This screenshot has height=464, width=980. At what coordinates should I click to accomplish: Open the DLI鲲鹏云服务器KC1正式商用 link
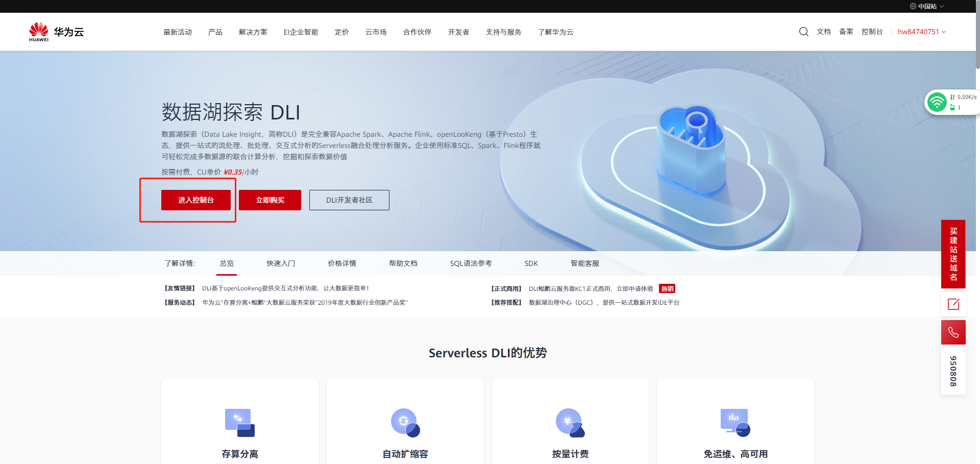591,288
